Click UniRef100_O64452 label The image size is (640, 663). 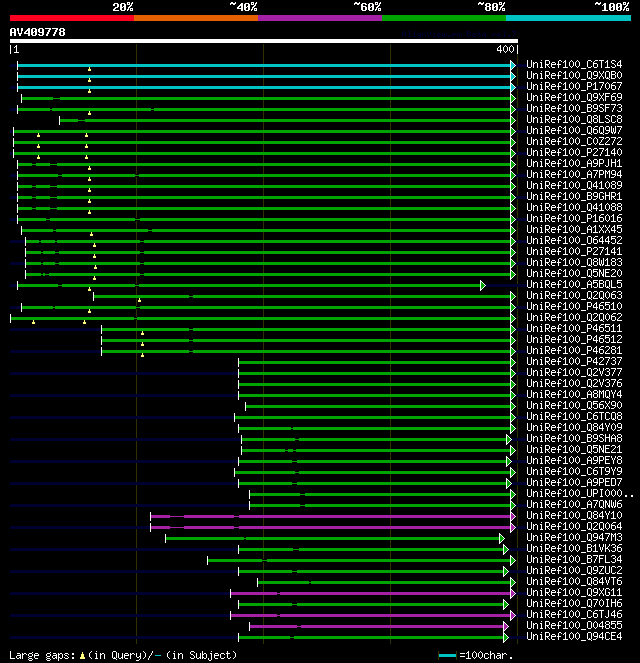pos(574,240)
